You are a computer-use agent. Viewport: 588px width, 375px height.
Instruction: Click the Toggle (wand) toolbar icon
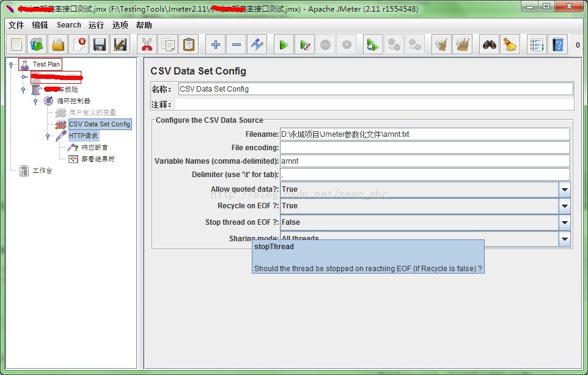[x=257, y=45]
